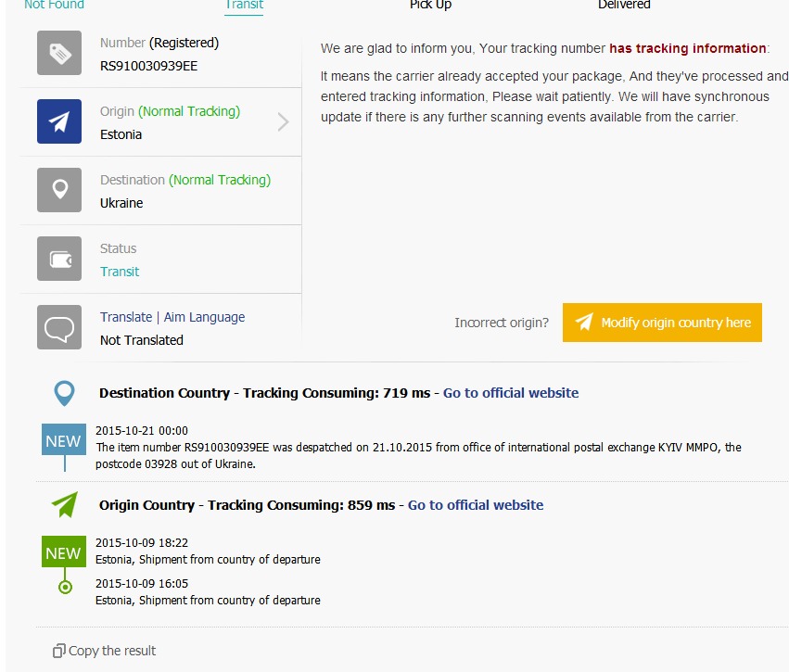Click the green plane Origin Country icon

(65, 504)
